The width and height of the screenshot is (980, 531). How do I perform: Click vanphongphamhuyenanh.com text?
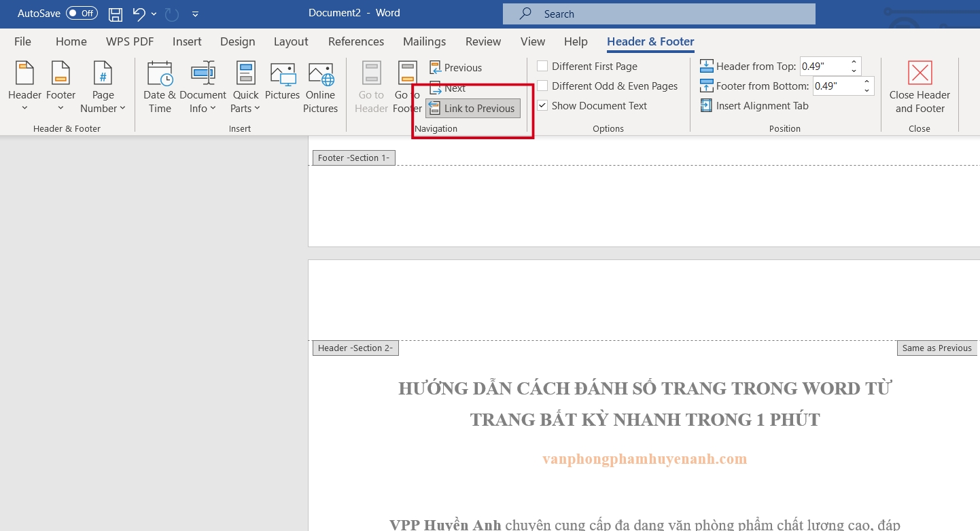[x=645, y=459]
